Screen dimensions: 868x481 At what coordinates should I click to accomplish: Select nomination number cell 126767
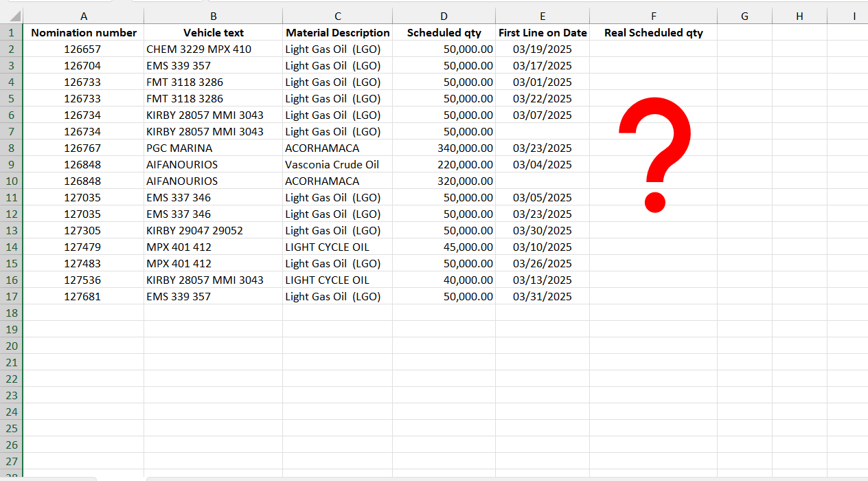[84, 148]
